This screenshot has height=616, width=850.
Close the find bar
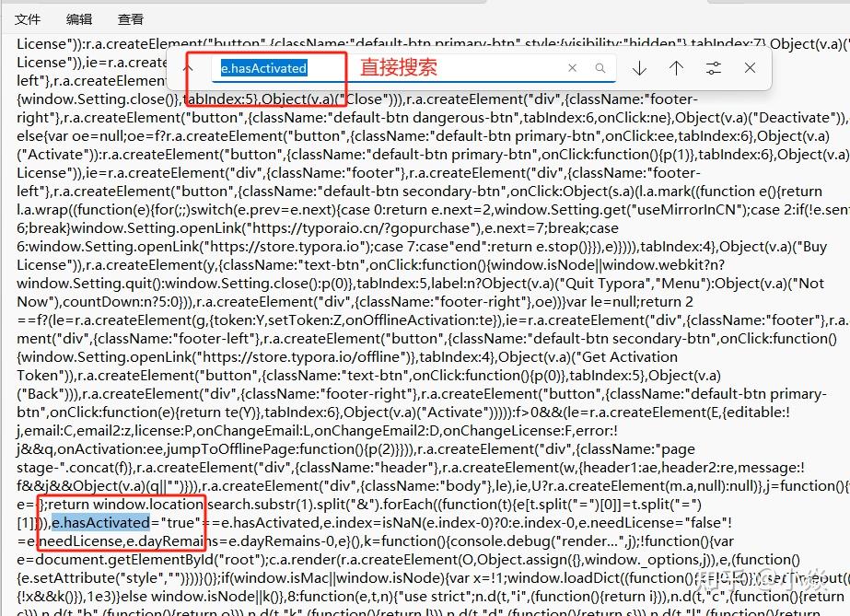click(751, 68)
